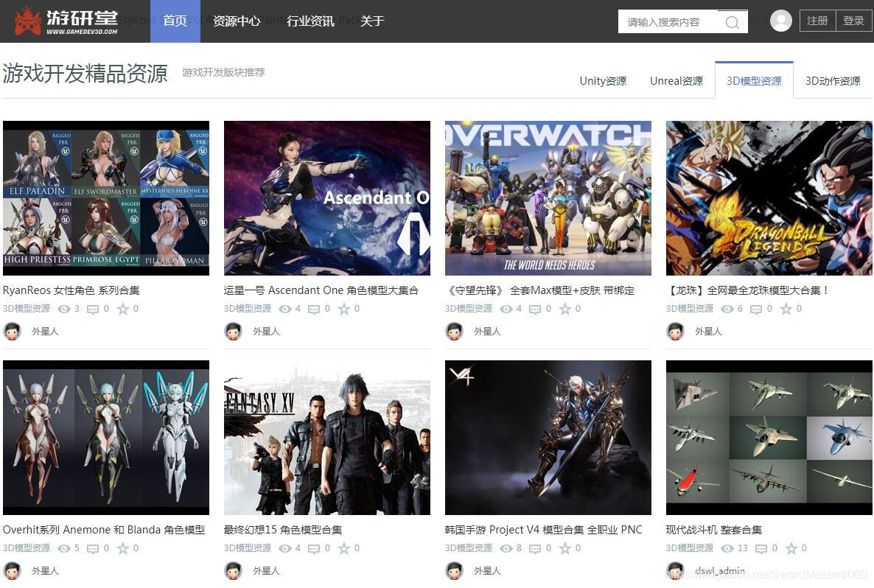Star the Overhit Anemone card
The width and height of the screenshot is (874, 588).
[x=122, y=548]
